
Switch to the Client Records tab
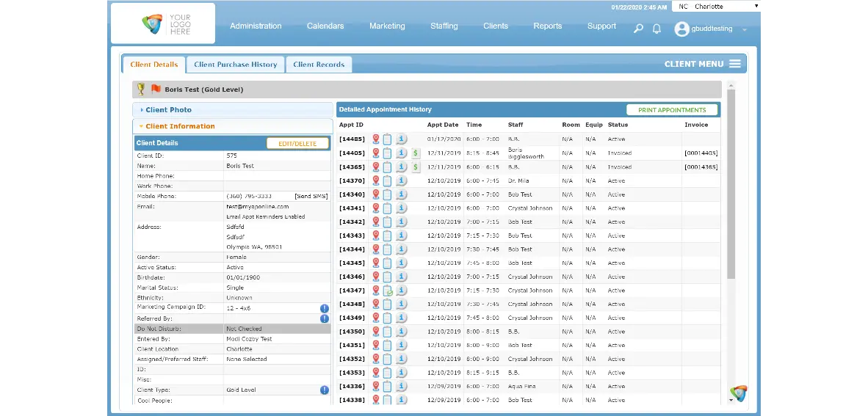319,64
